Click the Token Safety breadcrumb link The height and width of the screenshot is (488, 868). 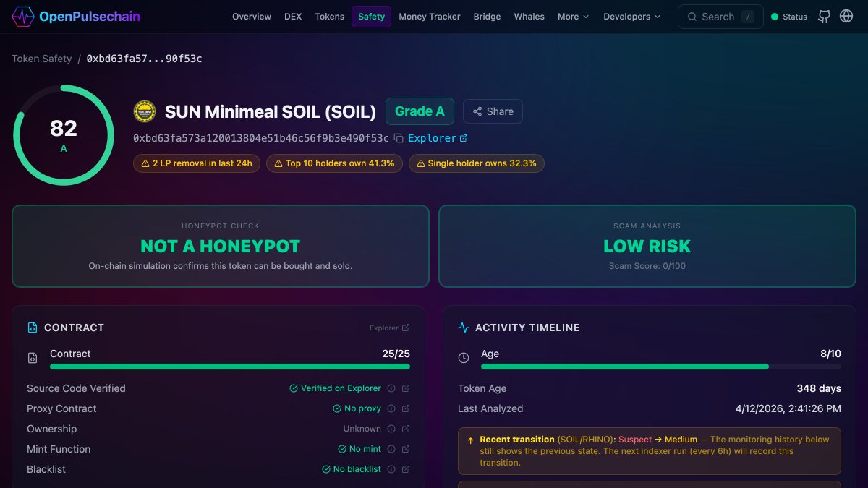[42, 59]
